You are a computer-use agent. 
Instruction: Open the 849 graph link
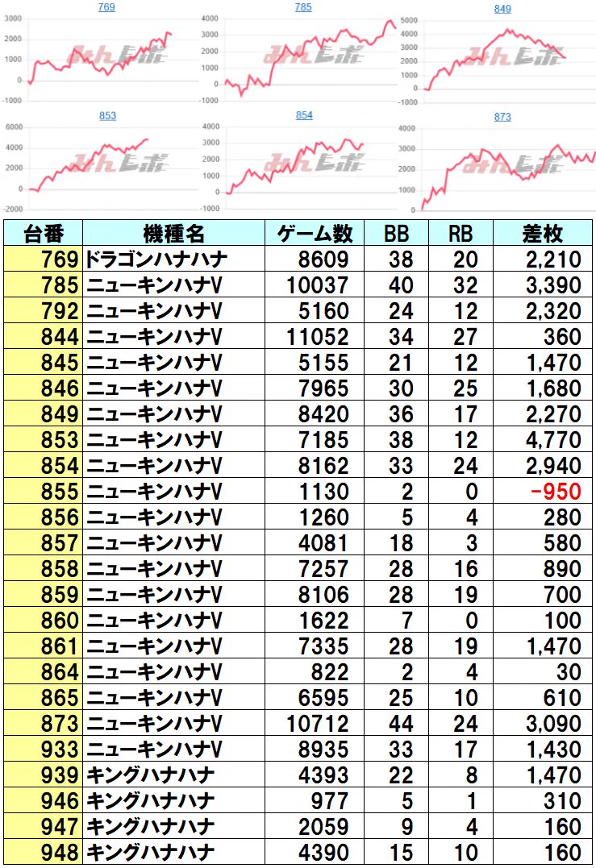[x=502, y=9]
